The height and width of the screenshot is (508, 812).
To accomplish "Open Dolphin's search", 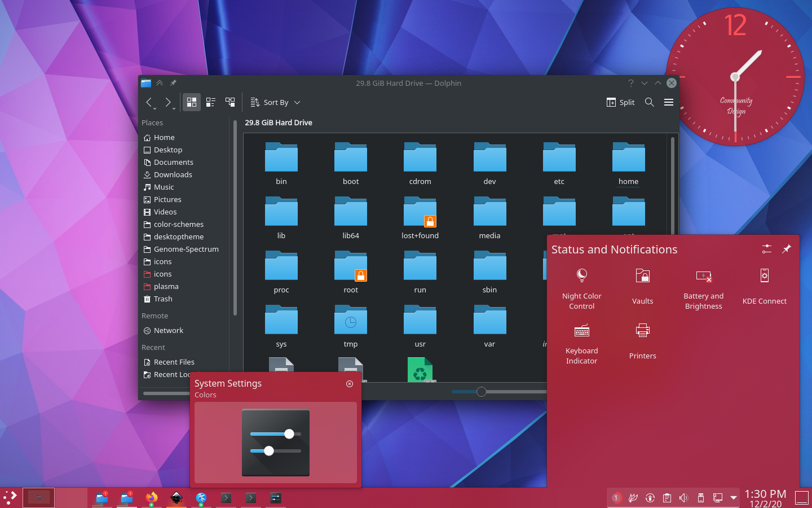I will (x=650, y=102).
